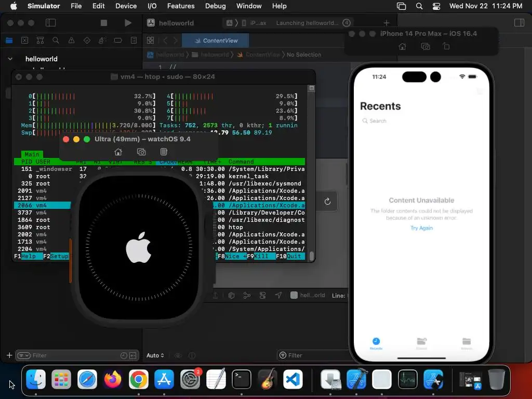Viewport: 532px width, 399px height.
Task: Open the Symbol navigator
Action: click(40, 41)
